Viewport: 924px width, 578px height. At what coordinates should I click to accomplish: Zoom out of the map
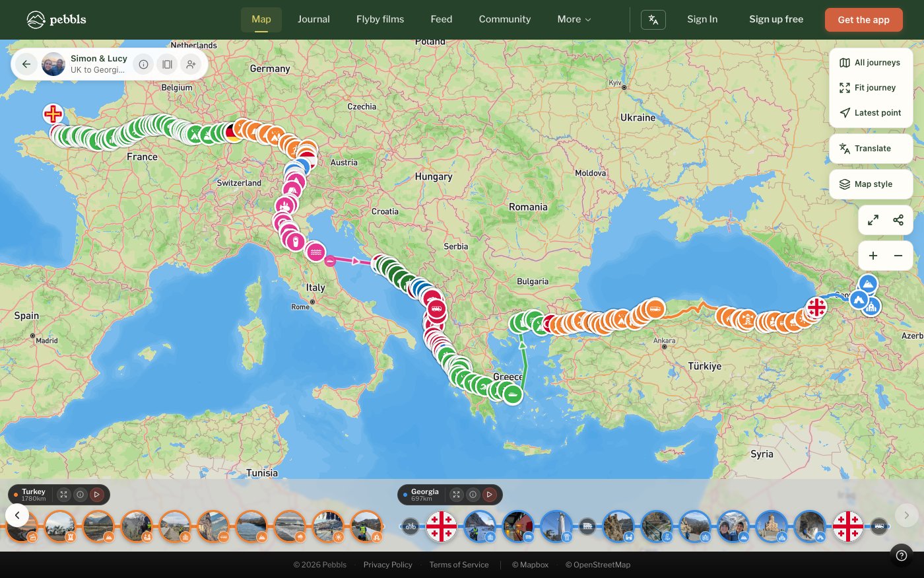tap(898, 256)
